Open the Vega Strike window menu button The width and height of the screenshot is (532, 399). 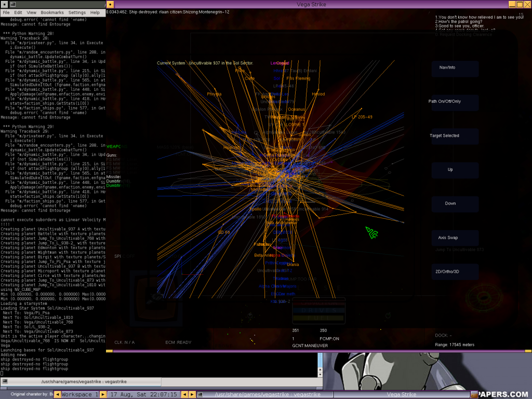pyautogui.click(x=110, y=4)
